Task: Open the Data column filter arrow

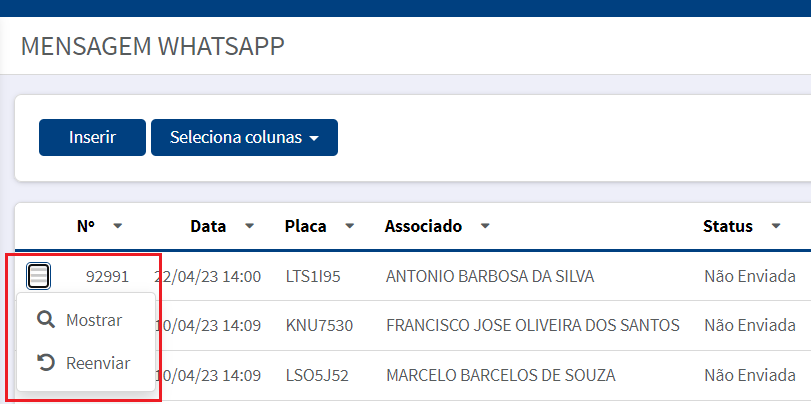Action: click(250, 226)
